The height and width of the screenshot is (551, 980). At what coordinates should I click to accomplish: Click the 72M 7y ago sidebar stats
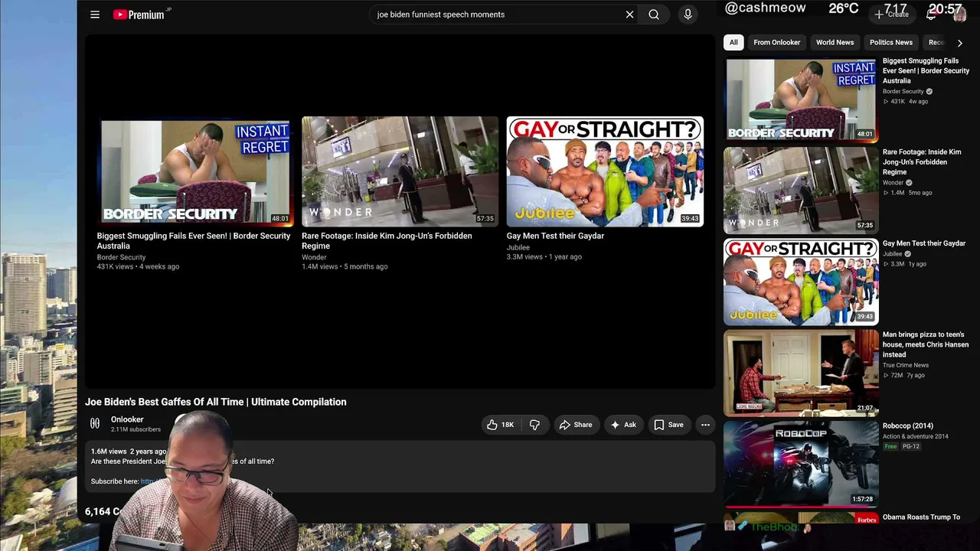pyautogui.click(x=904, y=375)
